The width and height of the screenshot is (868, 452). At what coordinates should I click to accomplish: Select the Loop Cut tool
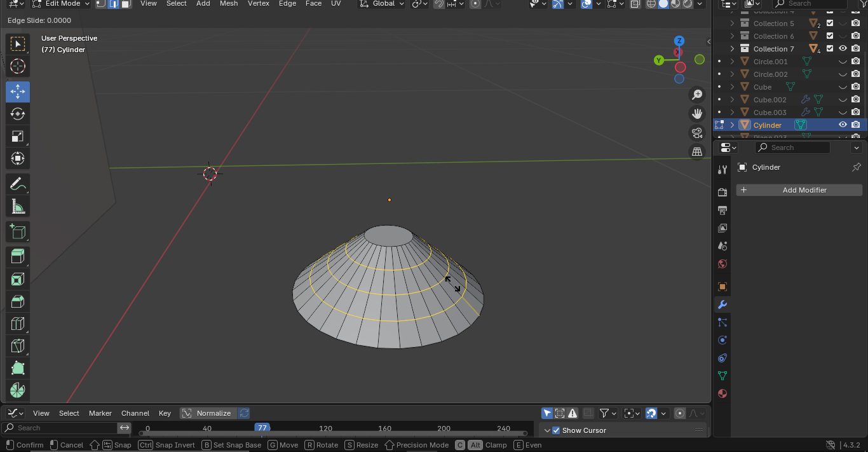18,324
